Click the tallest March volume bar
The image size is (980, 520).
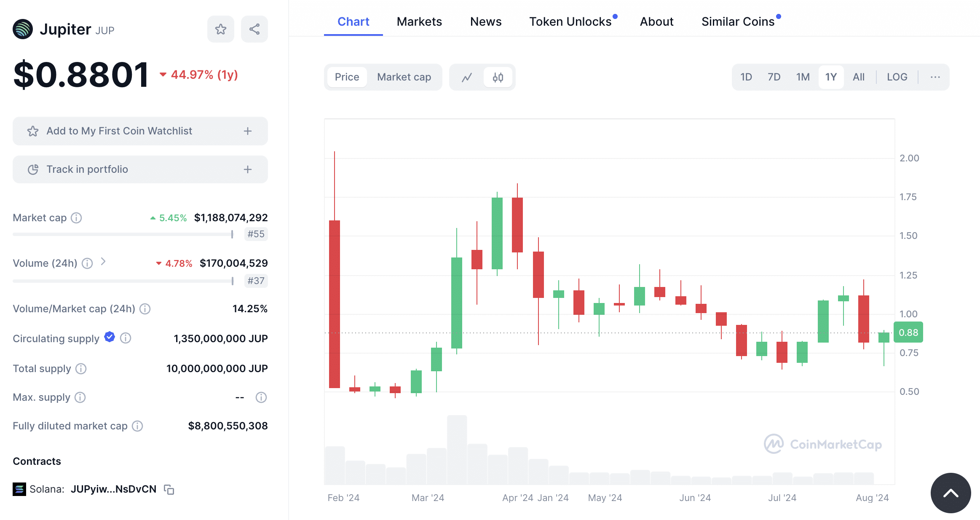pos(457,450)
